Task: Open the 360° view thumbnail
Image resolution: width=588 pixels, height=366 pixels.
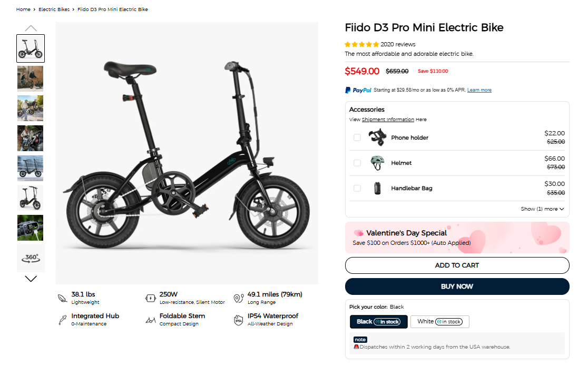Action: tap(31, 258)
